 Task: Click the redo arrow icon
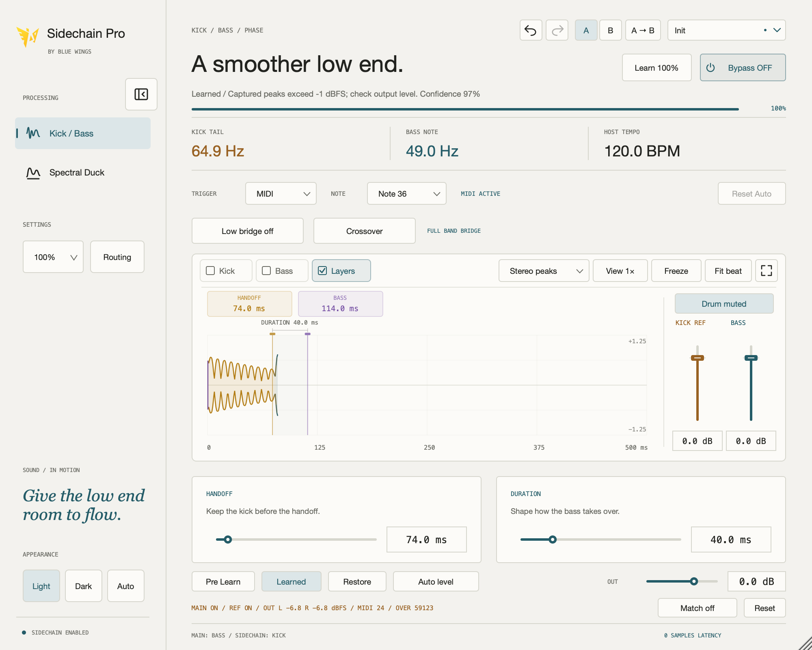557,30
